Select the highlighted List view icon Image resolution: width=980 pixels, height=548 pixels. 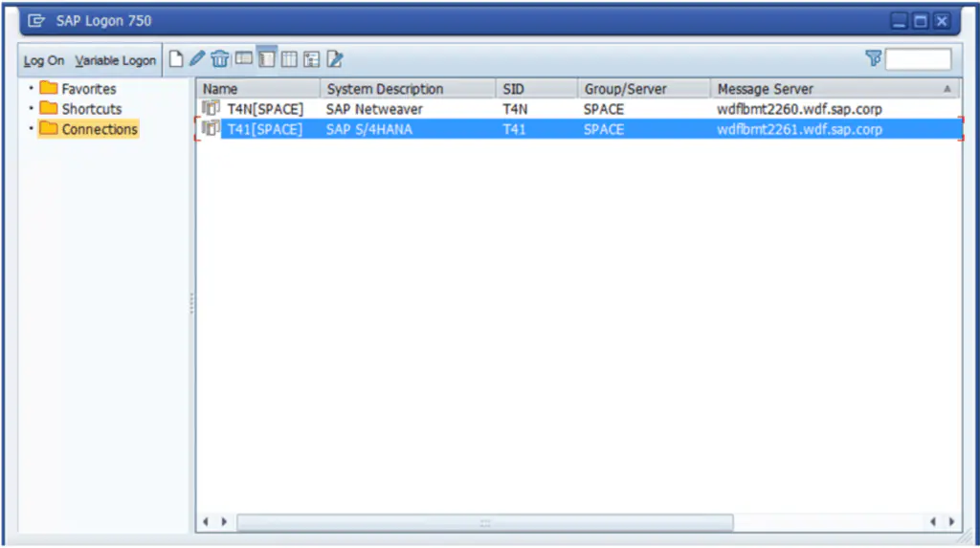[267, 59]
